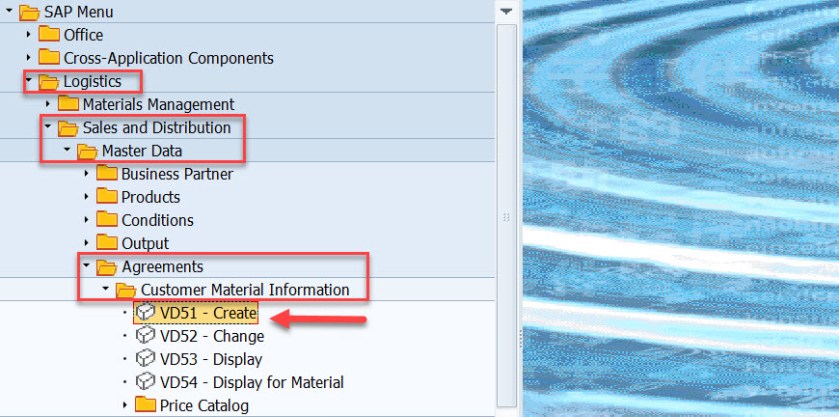Click the Output folder icon
839x417 pixels.
[x=106, y=242]
